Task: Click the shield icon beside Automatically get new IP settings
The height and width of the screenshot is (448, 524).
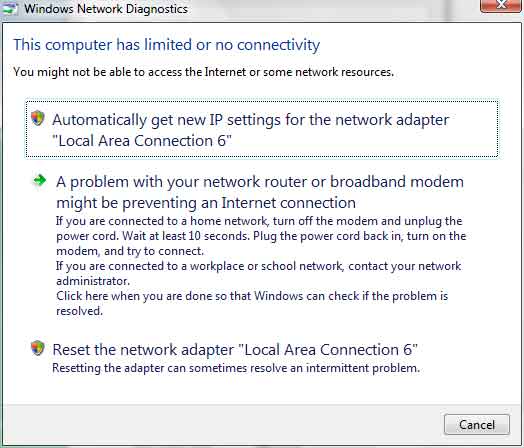Action: click(x=38, y=118)
